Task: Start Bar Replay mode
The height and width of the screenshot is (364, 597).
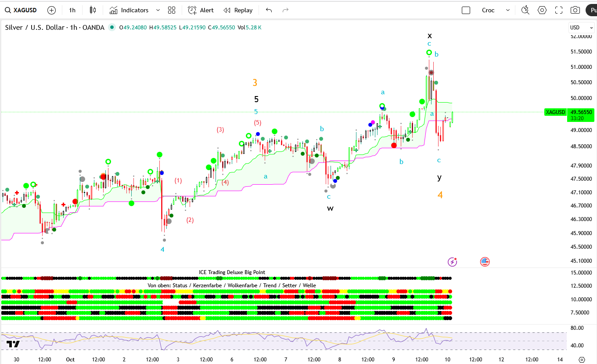Action: point(238,10)
